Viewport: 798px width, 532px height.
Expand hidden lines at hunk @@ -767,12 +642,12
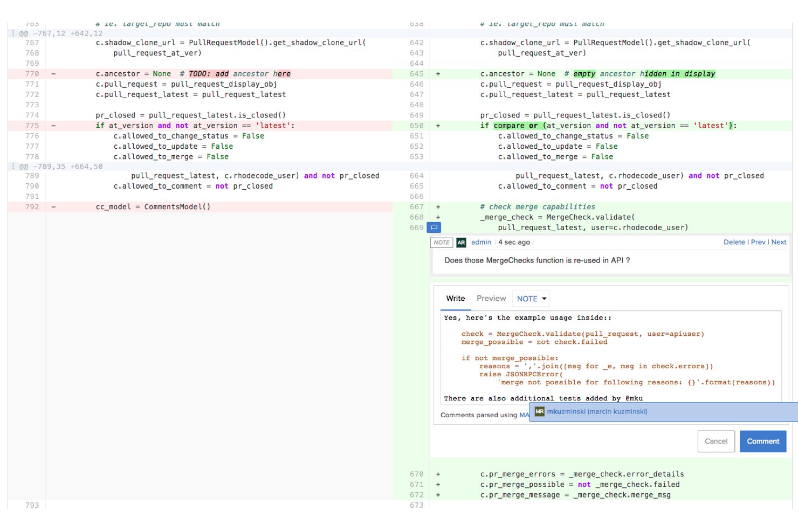pos(13,33)
